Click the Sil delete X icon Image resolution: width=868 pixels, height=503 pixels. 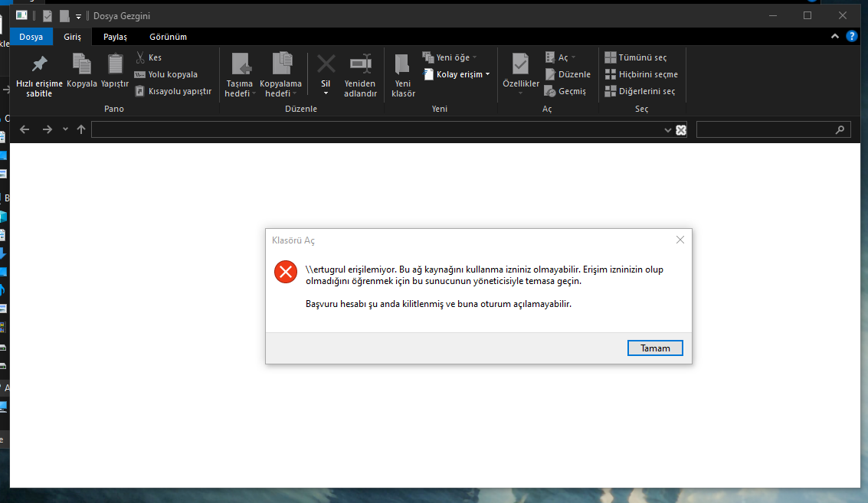click(326, 64)
